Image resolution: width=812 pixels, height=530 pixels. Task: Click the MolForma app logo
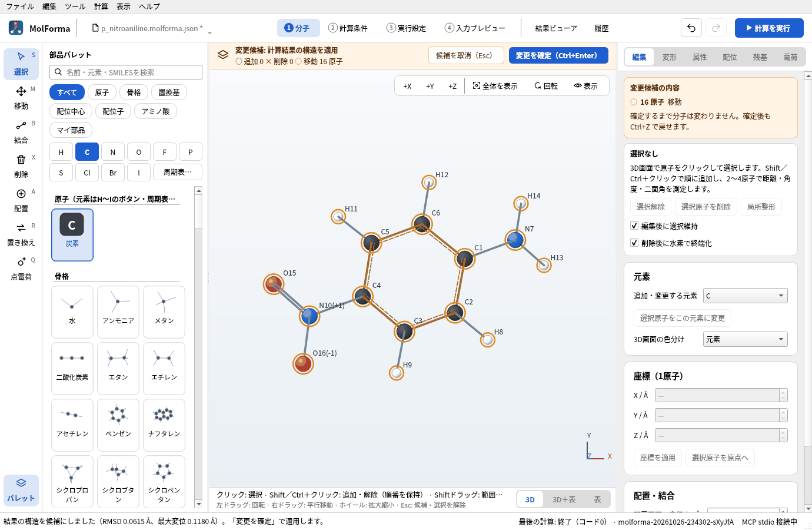coord(16,28)
